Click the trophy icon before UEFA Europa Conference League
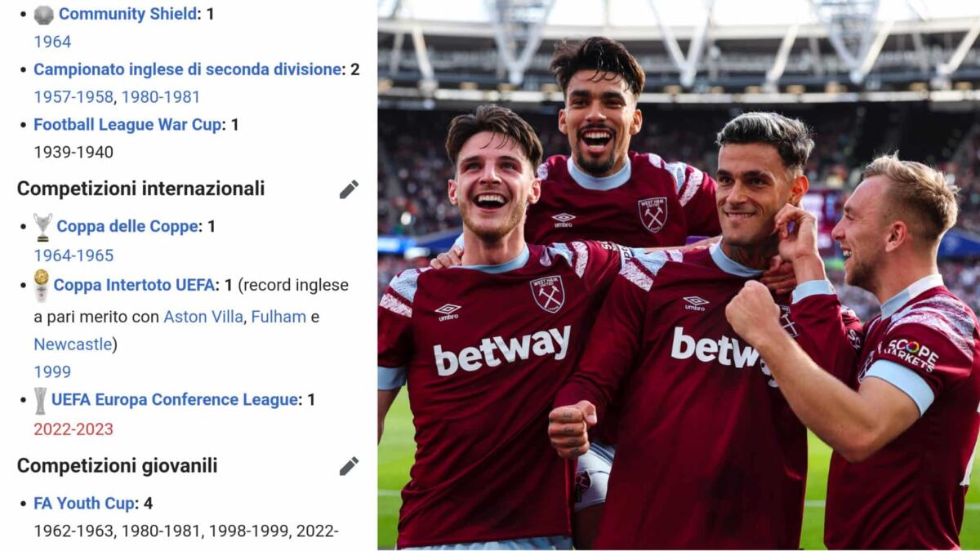The width and height of the screenshot is (980, 551). (x=38, y=400)
